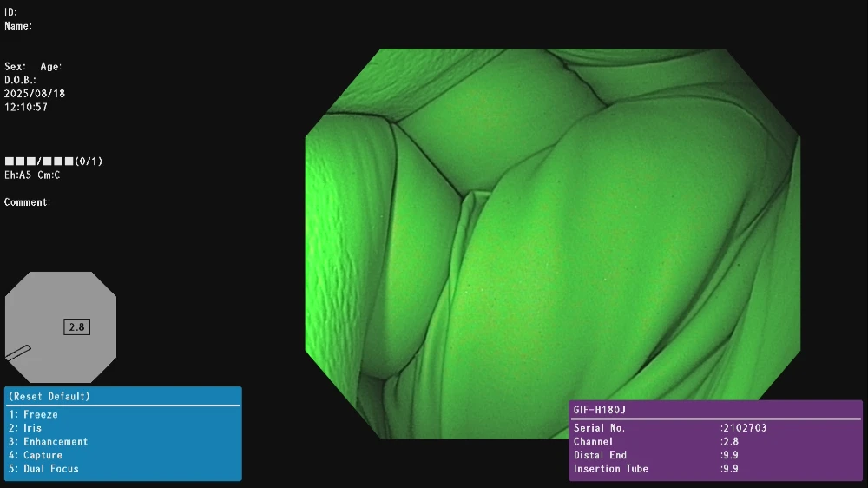
Task: Click the Comment field
Action: 28,202
